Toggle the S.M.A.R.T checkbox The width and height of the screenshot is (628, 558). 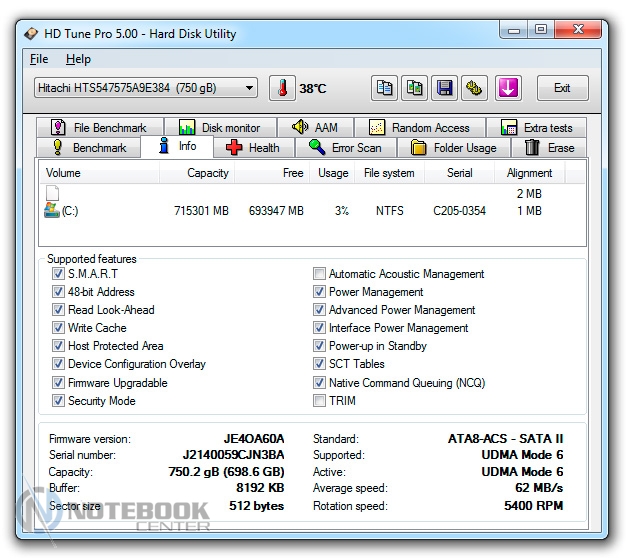58,274
